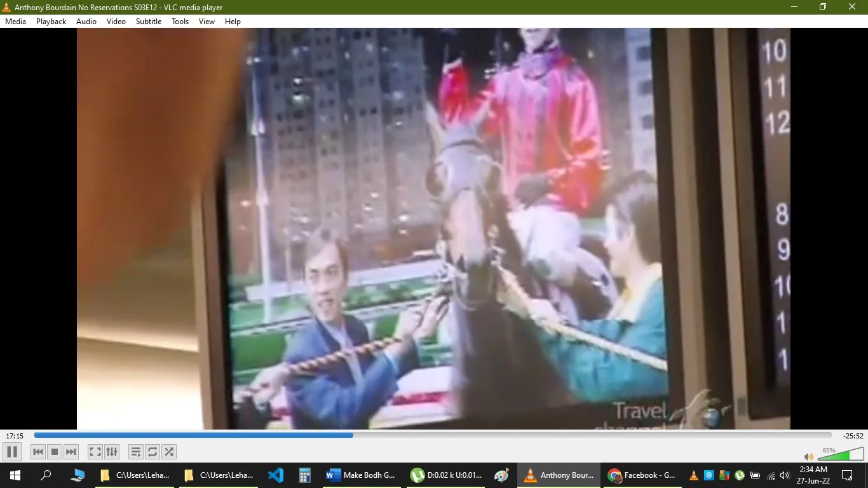
Task: Open the computer icon pinned on the taskbar
Action: coord(78,475)
